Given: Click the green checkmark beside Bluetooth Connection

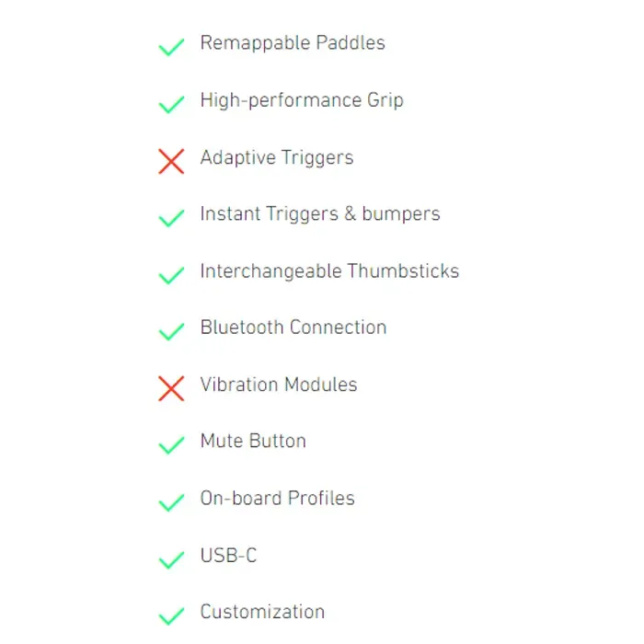Looking at the screenshot, I should coord(171,331).
